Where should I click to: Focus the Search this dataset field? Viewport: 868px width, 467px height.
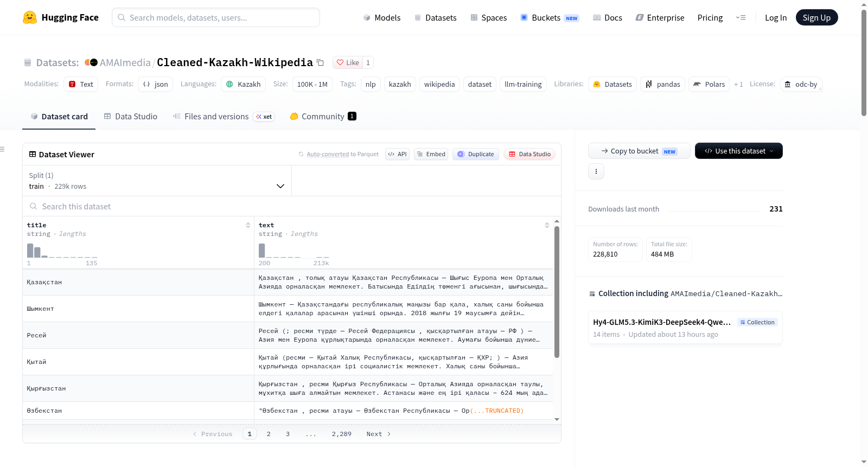click(x=292, y=207)
